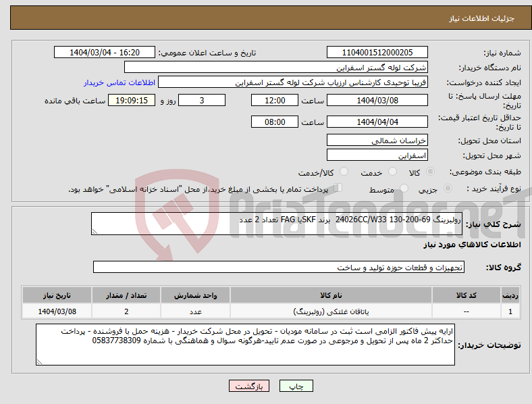Viewport: 532px width, 404px height.
Task: Click the delivery city اسفراین field
Action: 377,155
